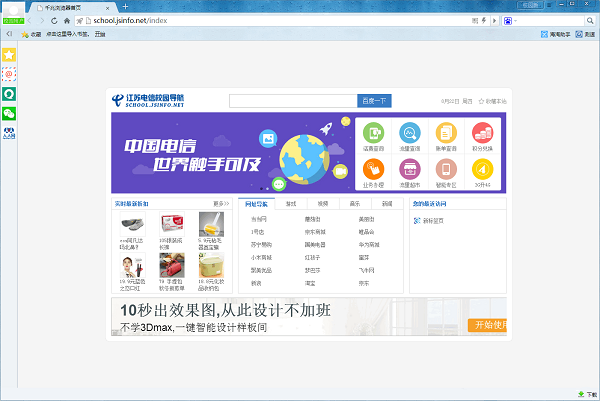The width and height of the screenshot is (600, 401).
Task: Open a new tab with the plus button
Action: click(125, 7)
